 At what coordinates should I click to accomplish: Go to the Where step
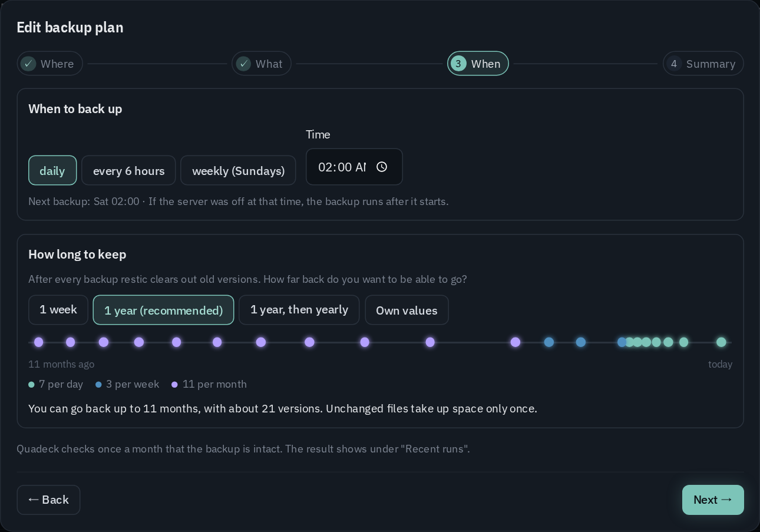coord(49,64)
